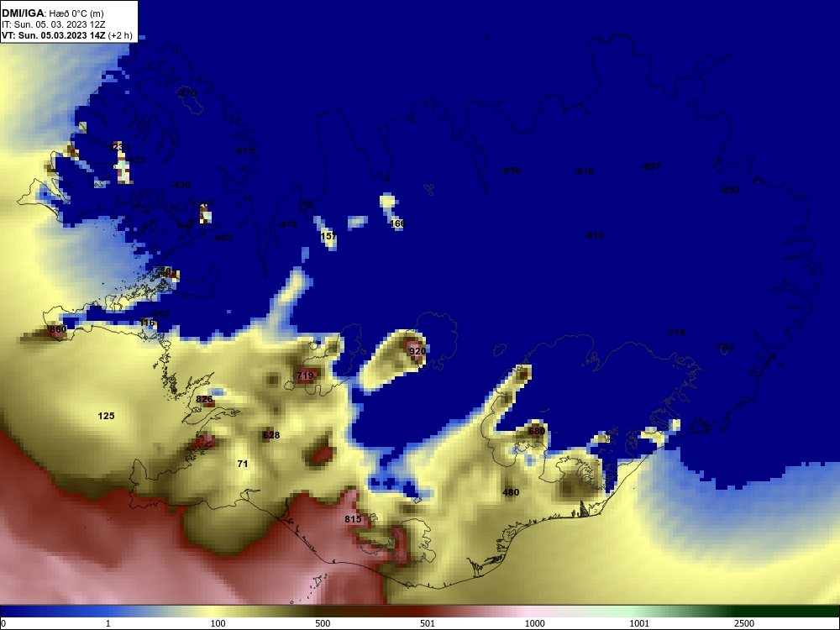This screenshot has width=840, height=630.
Task: Click the map value 719
Action: (x=305, y=375)
